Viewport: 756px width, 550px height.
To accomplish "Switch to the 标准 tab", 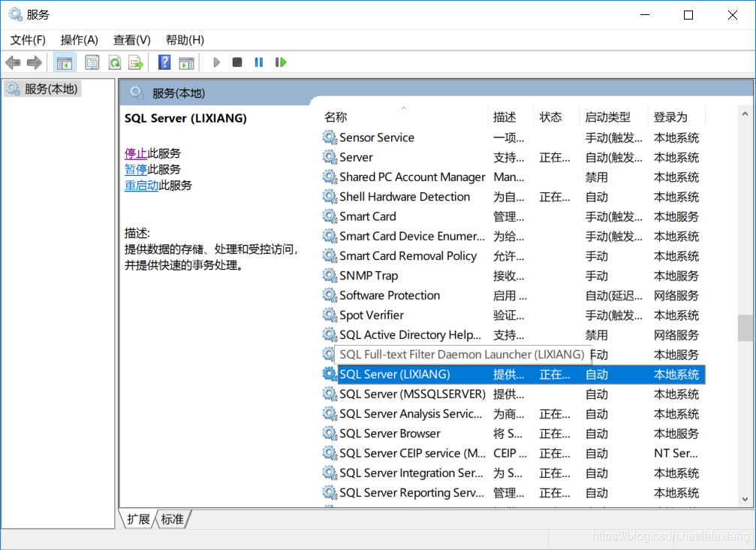I will [x=172, y=519].
